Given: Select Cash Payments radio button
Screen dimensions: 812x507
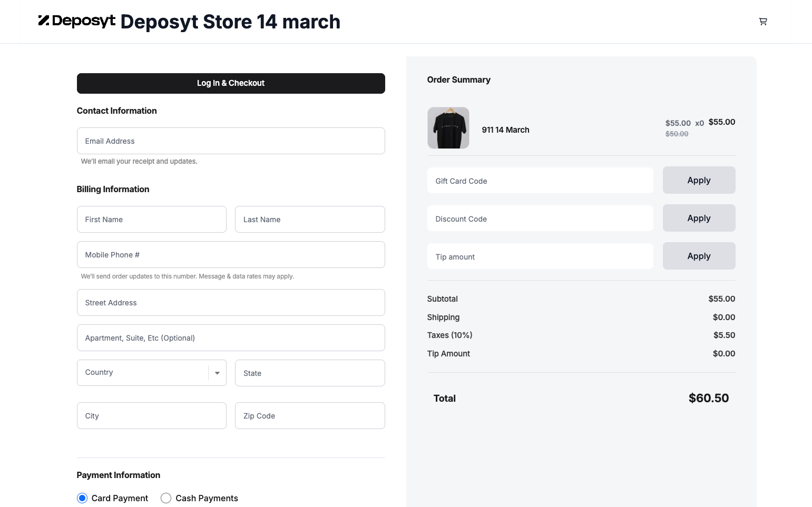Looking at the screenshot, I should pyautogui.click(x=166, y=498).
